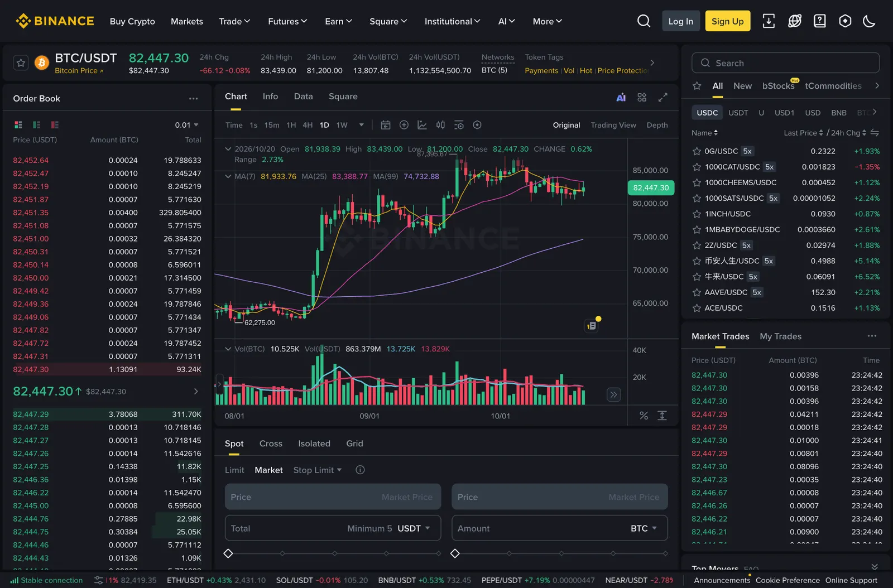The image size is (893, 588).
Task: Star the 0G/USDC pair
Action: click(x=697, y=151)
